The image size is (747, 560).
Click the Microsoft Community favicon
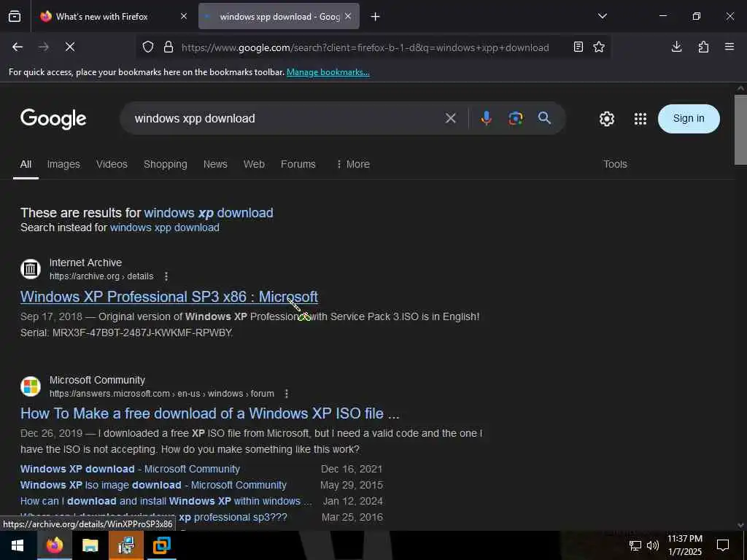coord(31,386)
